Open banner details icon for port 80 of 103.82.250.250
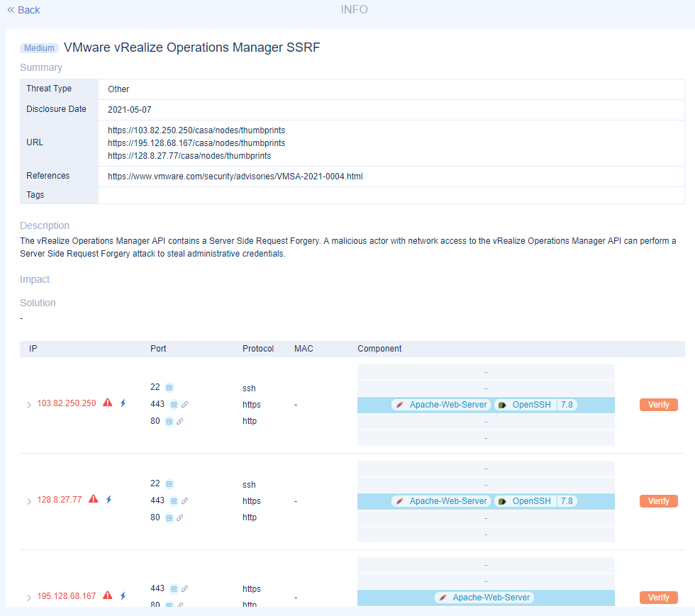This screenshot has height=616, width=695. click(169, 422)
